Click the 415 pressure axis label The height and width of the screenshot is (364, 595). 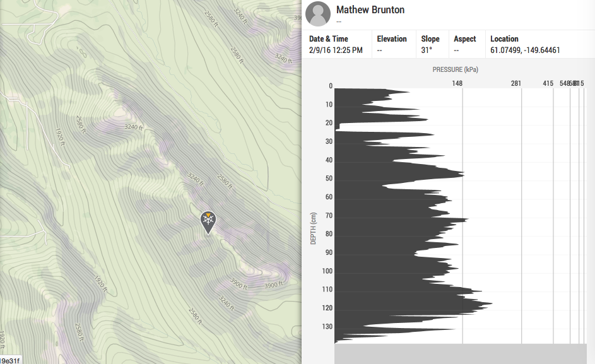pos(548,83)
